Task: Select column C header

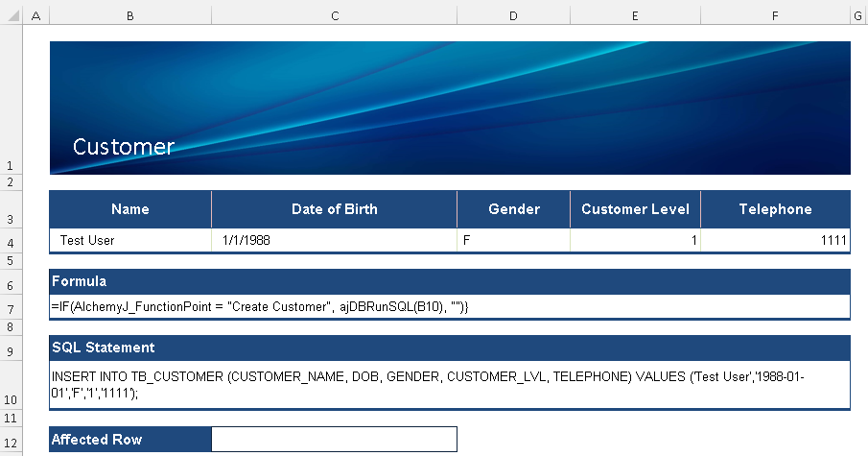Action: (x=334, y=16)
